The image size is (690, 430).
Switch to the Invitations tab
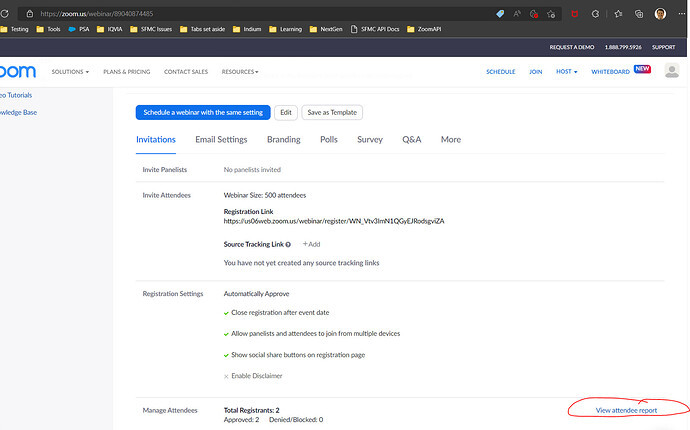point(156,140)
